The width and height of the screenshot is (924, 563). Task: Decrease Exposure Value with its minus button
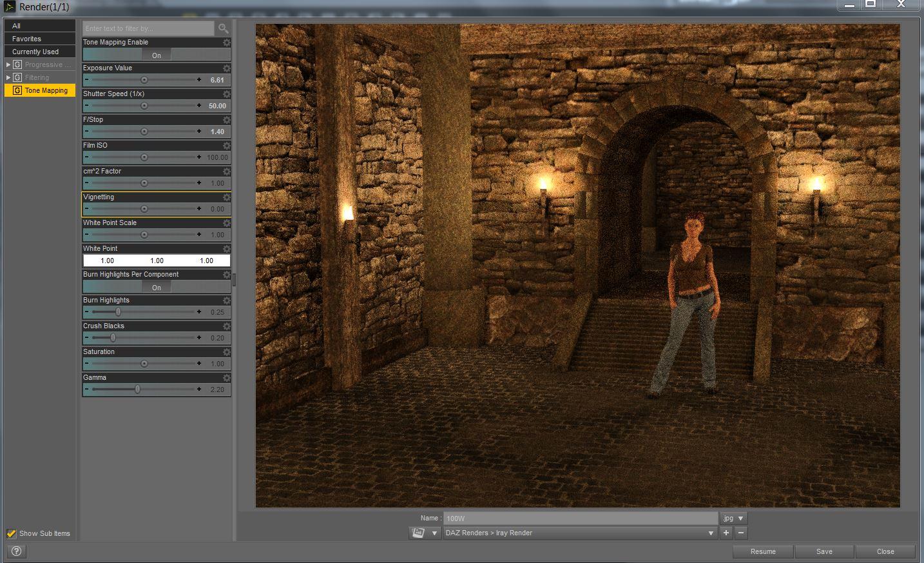87,80
